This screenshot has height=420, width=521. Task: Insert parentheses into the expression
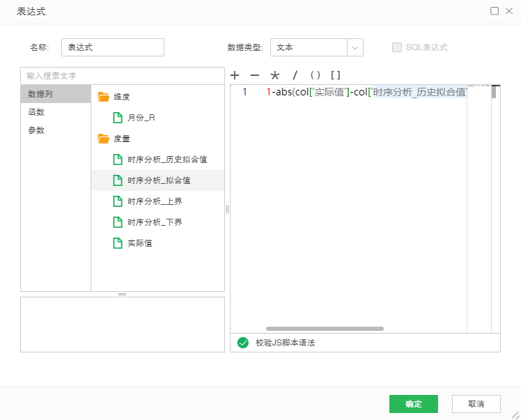pos(315,75)
